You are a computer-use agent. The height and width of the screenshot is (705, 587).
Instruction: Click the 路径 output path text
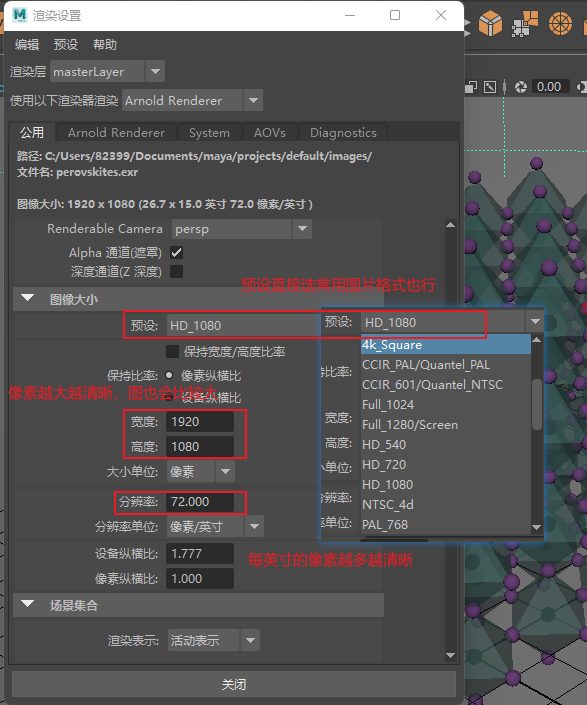[x=194, y=156]
